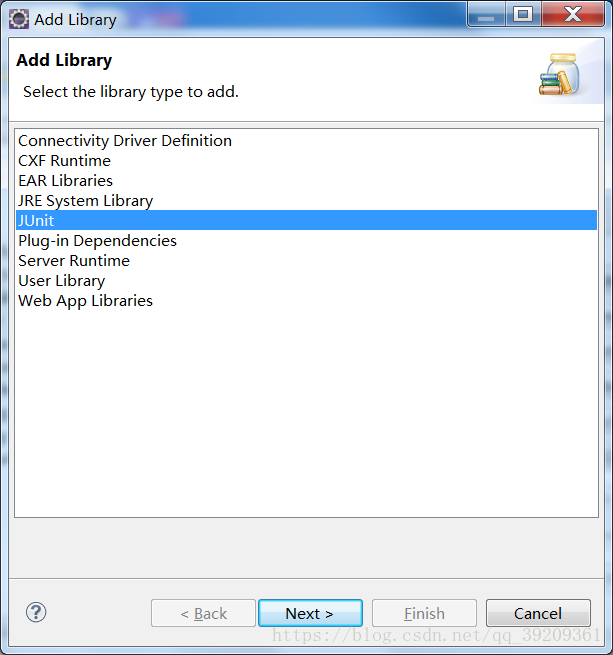Choose EAR Libraries entry
Viewport: 613px width, 655px height.
(x=306, y=181)
